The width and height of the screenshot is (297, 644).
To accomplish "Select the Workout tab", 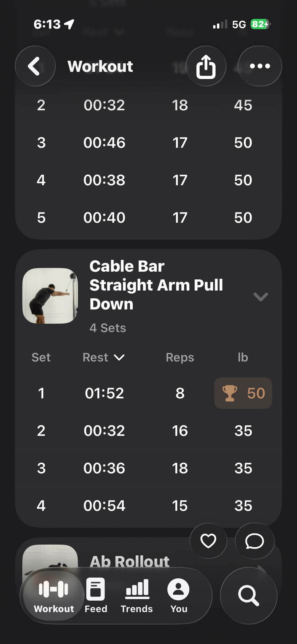I will tap(54, 595).
